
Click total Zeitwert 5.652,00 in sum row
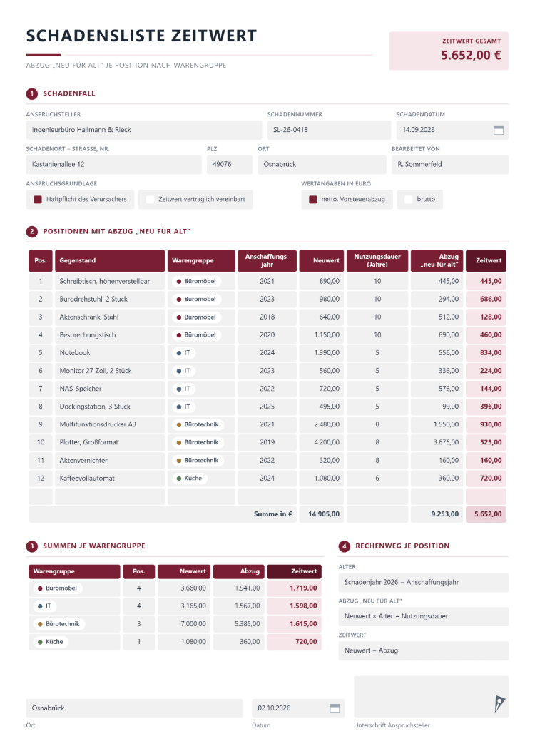(x=486, y=514)
